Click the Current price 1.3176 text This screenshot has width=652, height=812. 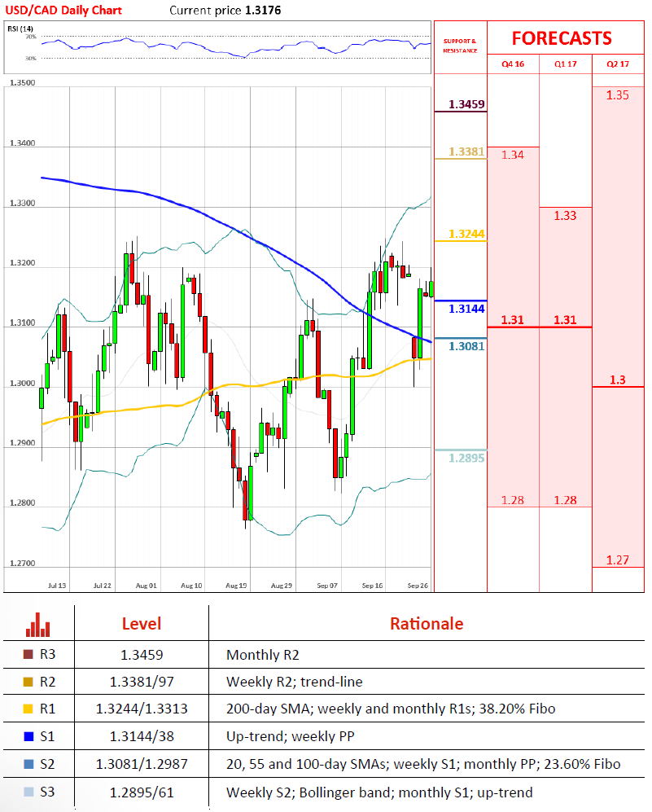click(225, 11)
